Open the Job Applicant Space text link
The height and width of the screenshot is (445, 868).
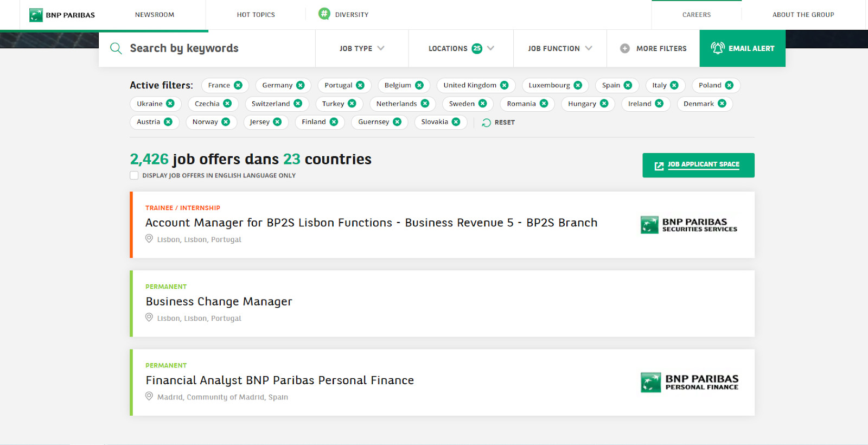(x=704, y=164)
